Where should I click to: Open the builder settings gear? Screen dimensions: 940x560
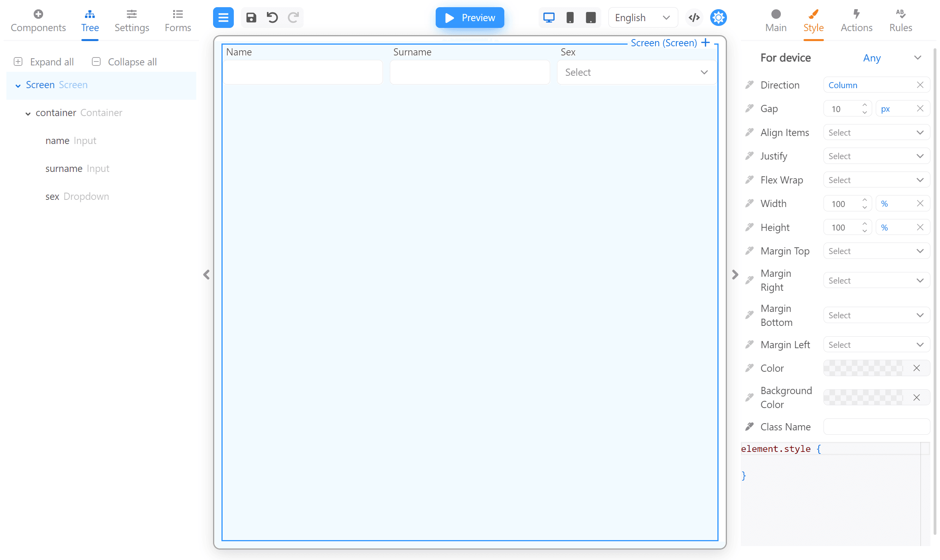click(x=718, y=18)
